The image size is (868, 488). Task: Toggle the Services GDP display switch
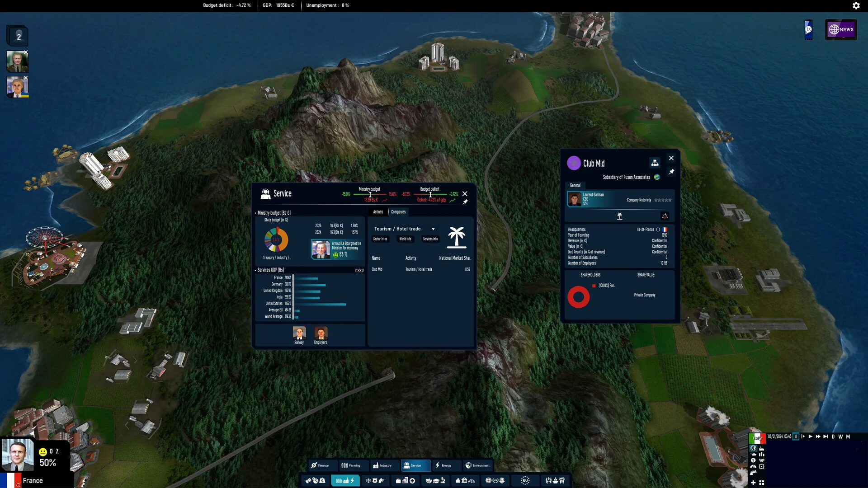359,270
